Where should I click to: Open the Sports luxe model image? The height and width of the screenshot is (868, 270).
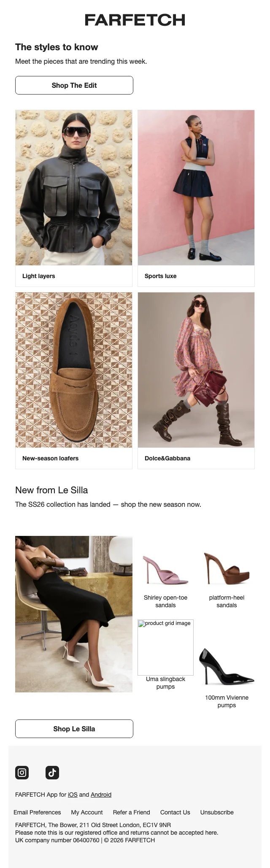point(196,188)
